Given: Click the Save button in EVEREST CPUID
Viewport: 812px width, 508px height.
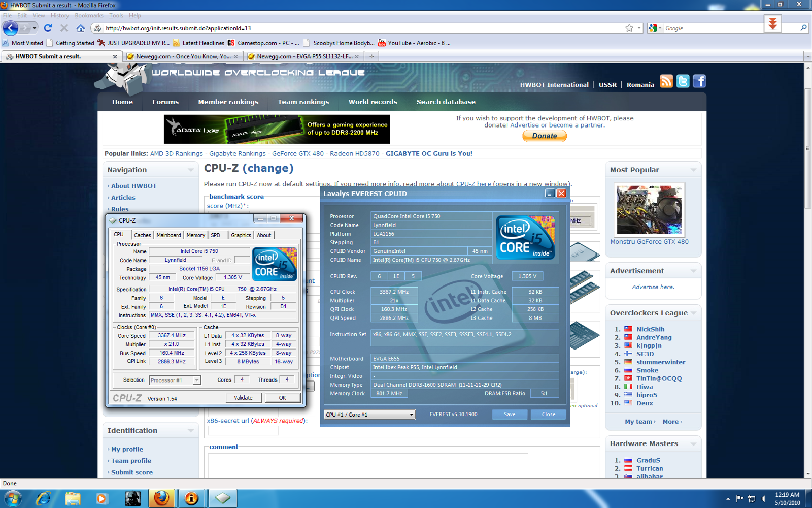Looking at the screenshot, I should coord(510,415).
